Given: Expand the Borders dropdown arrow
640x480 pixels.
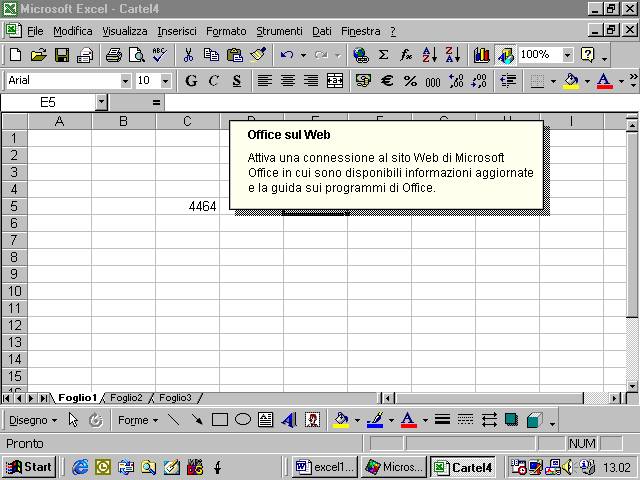Looking at the screenshot, I should click(x=553, y=81).
